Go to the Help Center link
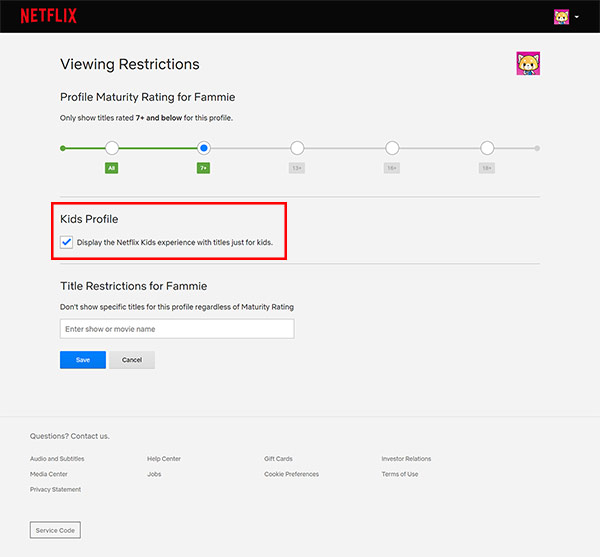The image size is (600, 557). (x=164, y=459)
